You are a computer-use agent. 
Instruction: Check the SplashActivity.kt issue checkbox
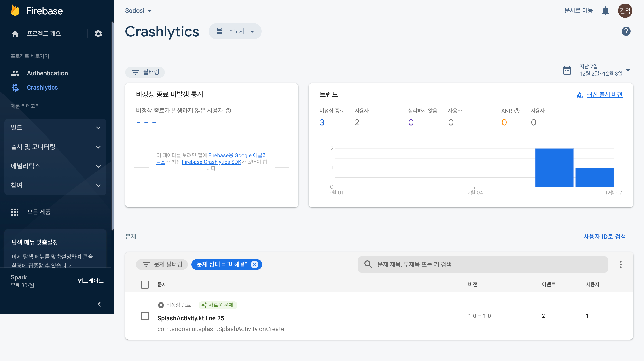pos(145,316)
